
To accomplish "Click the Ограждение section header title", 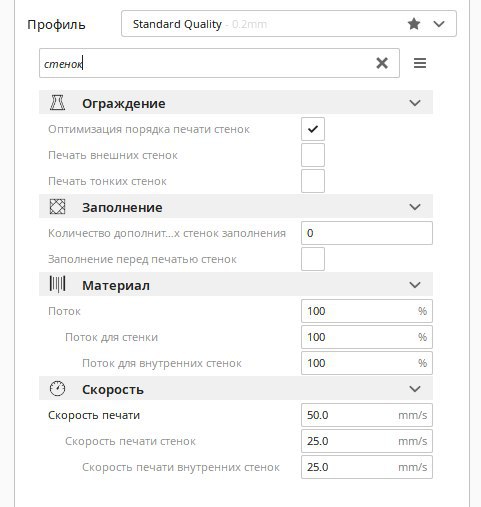I will (124, 103).
